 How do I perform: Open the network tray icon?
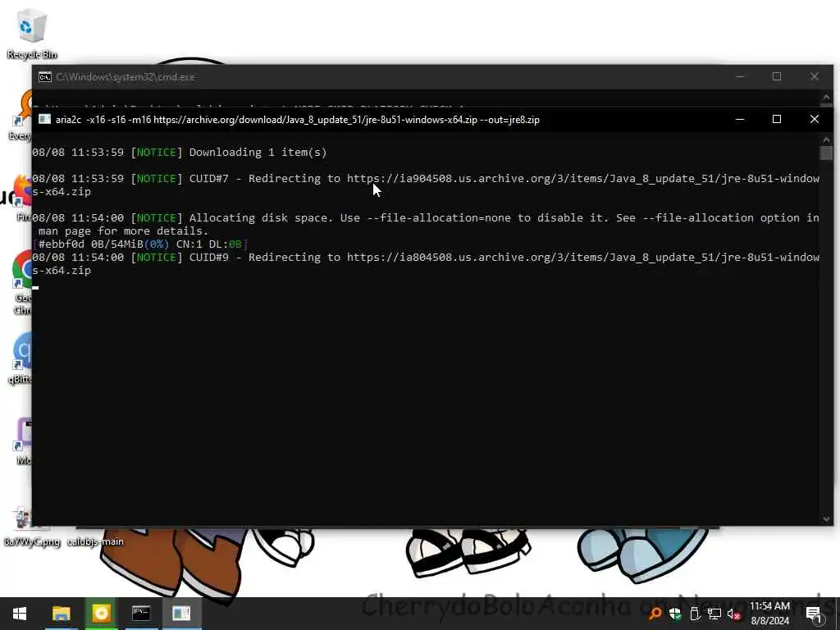point(714,614)
